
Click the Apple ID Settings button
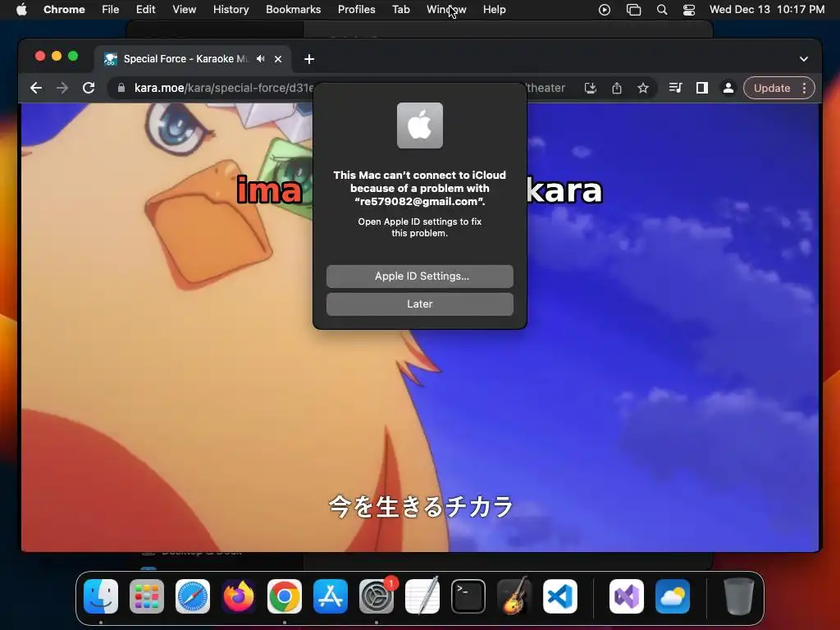tap(419, 276)
